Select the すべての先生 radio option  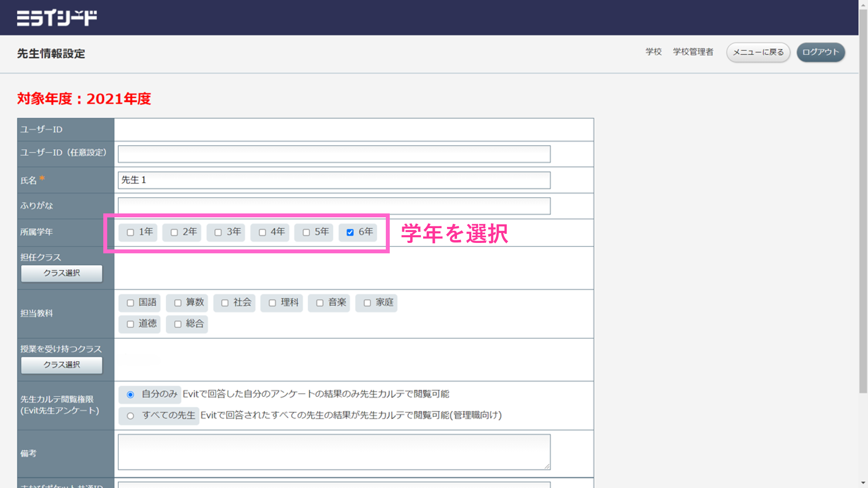(x=130, y=416)
